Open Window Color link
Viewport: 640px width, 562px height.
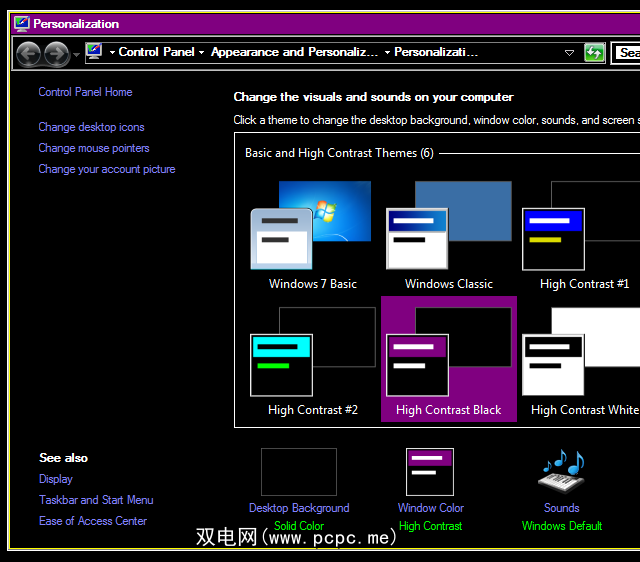pyautogui.click(x=431, y=508)
